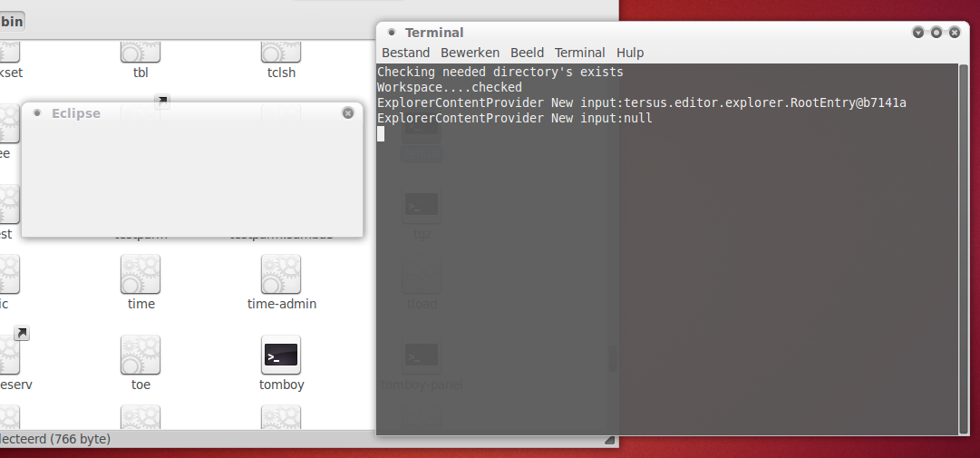Select the tomboy executable icon

click(281, 356)
